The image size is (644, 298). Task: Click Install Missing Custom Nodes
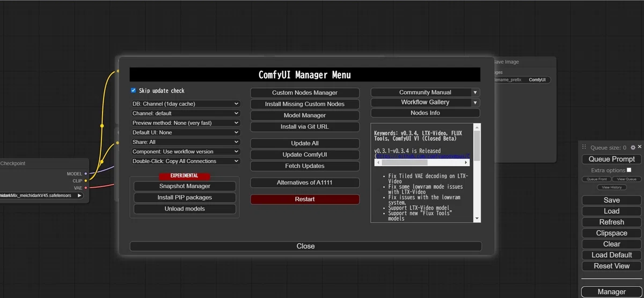click(x=305, y=104)
